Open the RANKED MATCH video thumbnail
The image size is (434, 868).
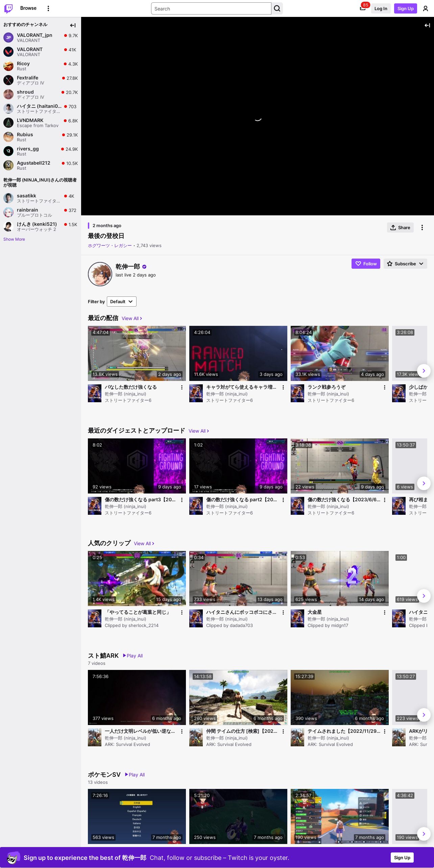(238, 353)
